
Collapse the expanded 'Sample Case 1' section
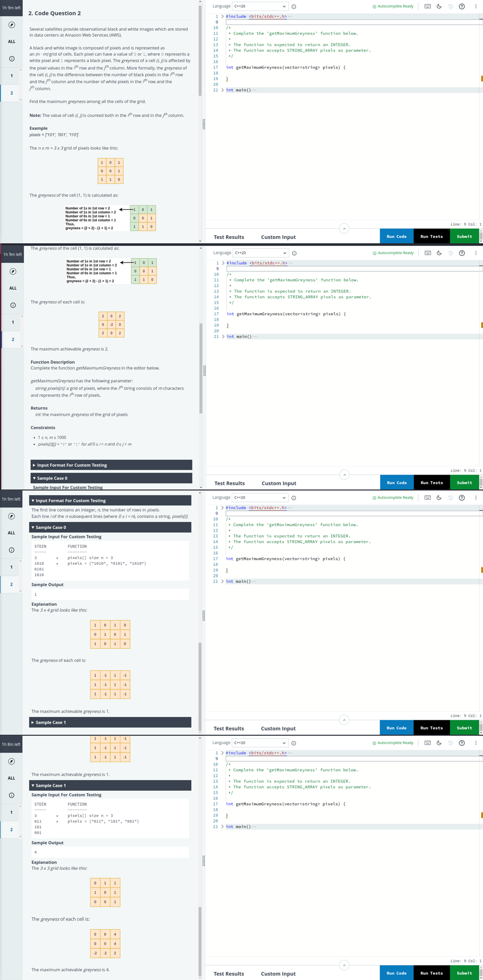110,785
